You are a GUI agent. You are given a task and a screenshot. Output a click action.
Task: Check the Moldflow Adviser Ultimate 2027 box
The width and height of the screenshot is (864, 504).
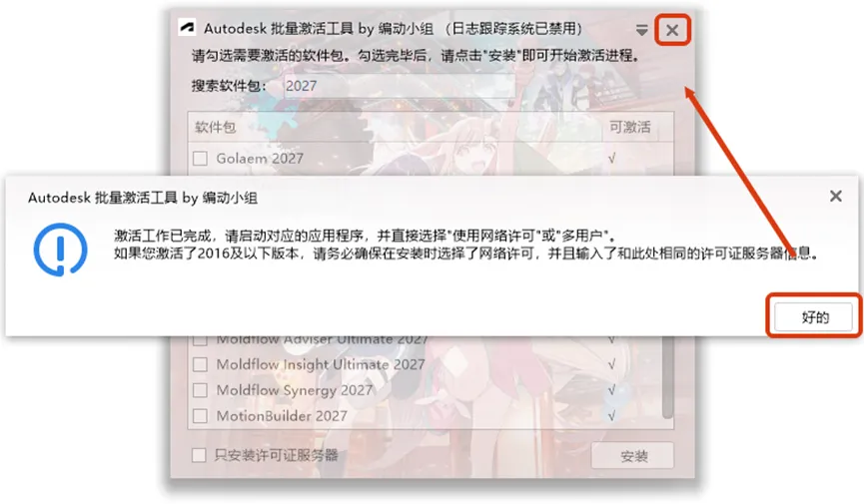(x=200, y=340)
